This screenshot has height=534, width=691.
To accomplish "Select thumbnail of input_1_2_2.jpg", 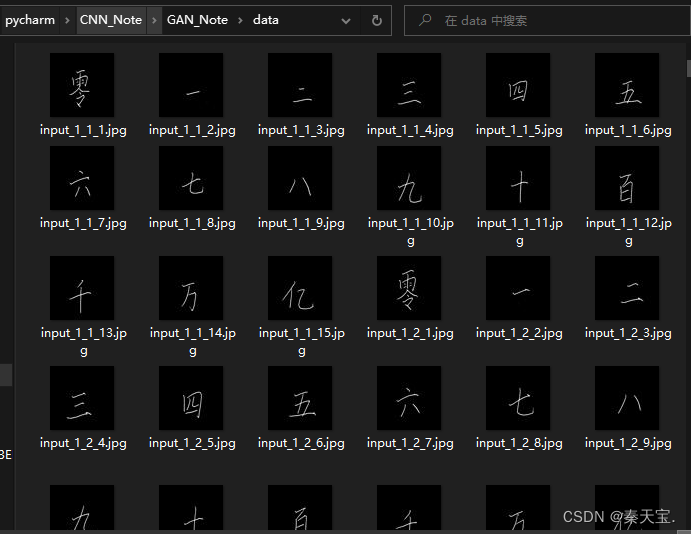I will [x=518, y=288].
